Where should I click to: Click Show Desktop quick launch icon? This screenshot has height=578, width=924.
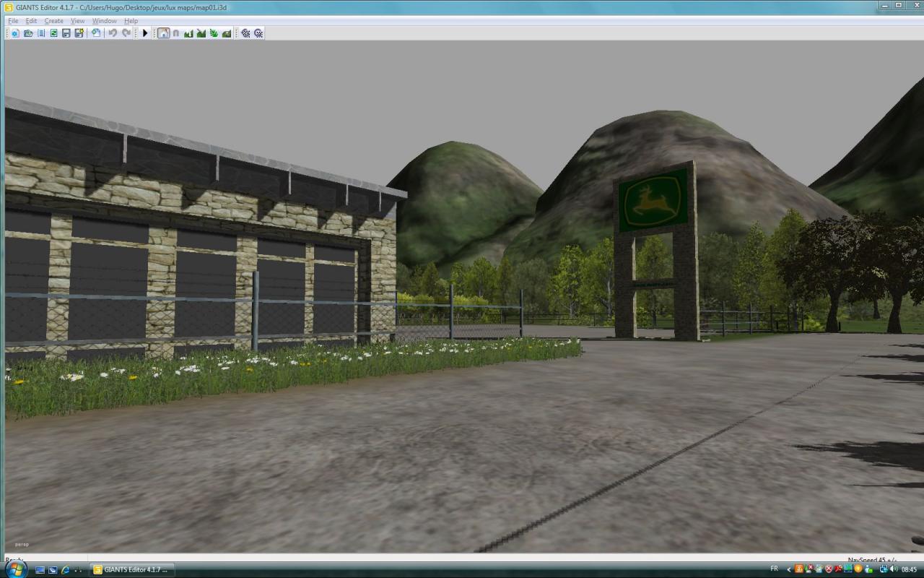[40, 570]
